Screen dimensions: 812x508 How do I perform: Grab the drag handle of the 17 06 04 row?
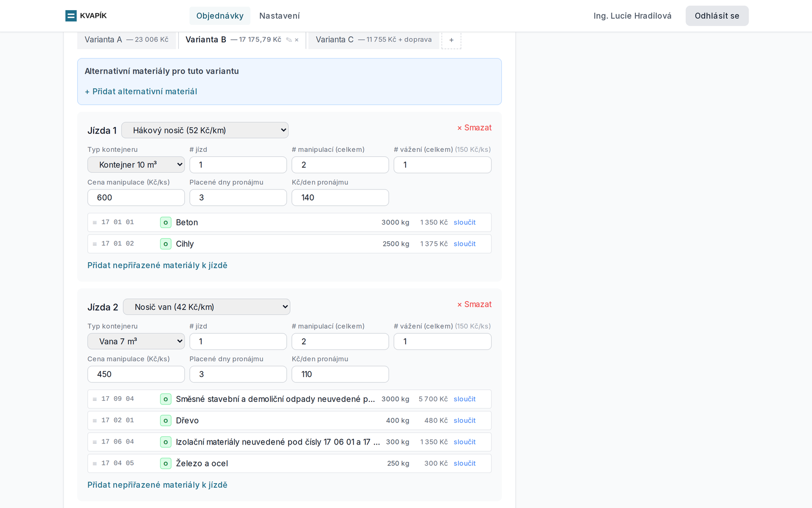click(x=94, y=442)
